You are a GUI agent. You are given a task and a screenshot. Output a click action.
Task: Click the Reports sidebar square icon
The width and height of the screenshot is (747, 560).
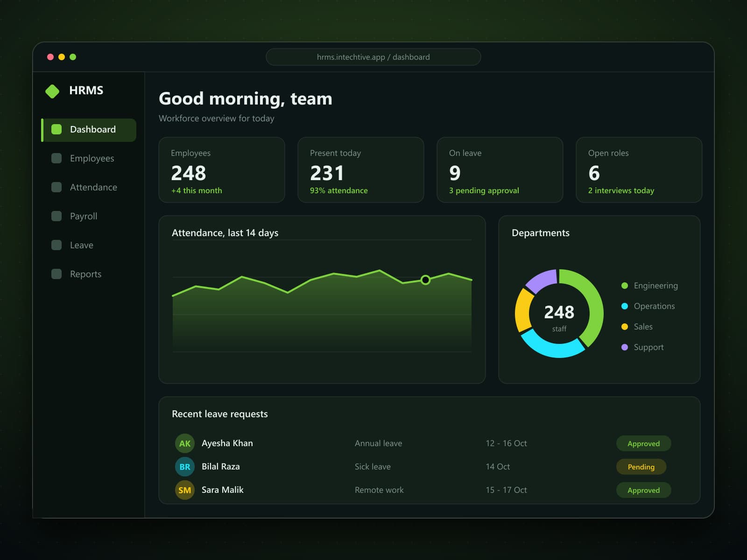56,274
